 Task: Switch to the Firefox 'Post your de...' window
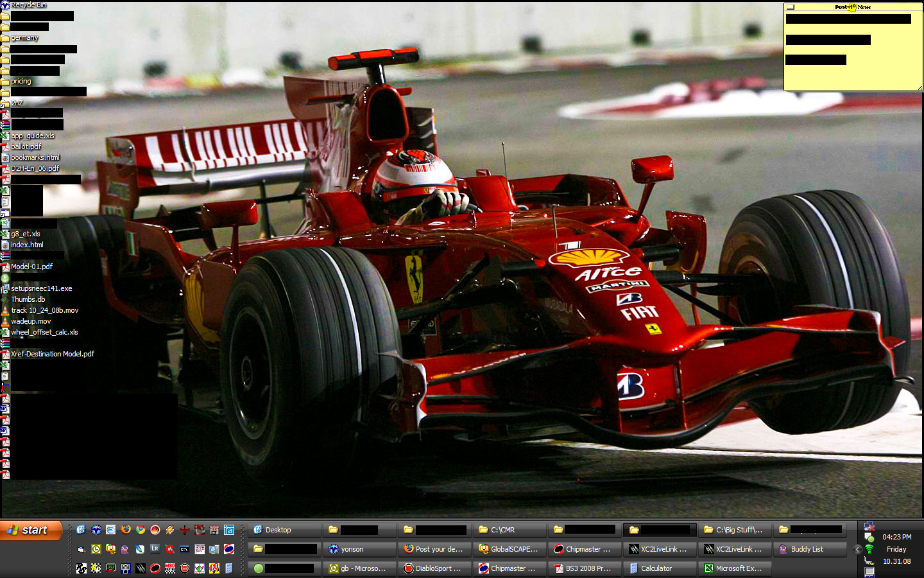click(x=434, y=550)
